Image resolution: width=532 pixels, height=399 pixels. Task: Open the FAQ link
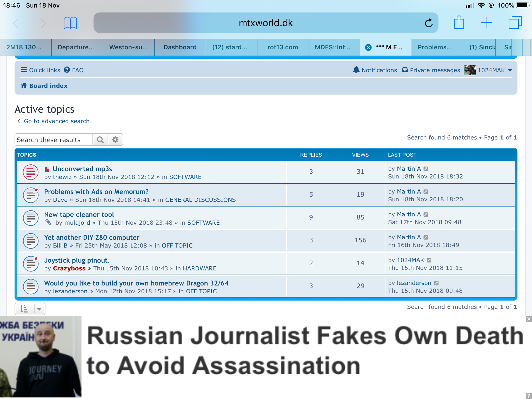[x=74, y=70]
